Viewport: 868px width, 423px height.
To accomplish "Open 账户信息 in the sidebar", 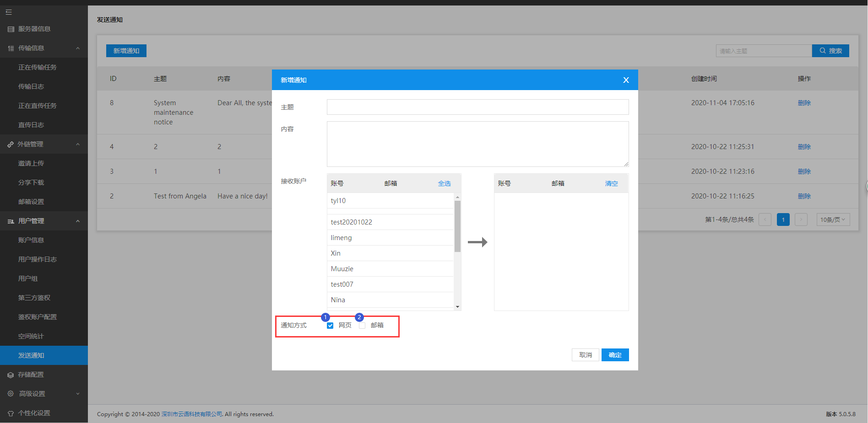I will coord(31,241).
